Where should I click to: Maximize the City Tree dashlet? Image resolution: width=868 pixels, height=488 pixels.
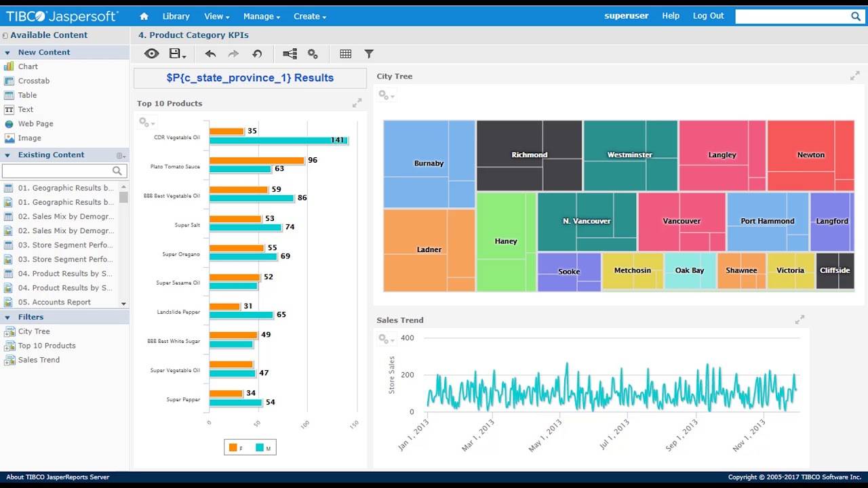854,76
